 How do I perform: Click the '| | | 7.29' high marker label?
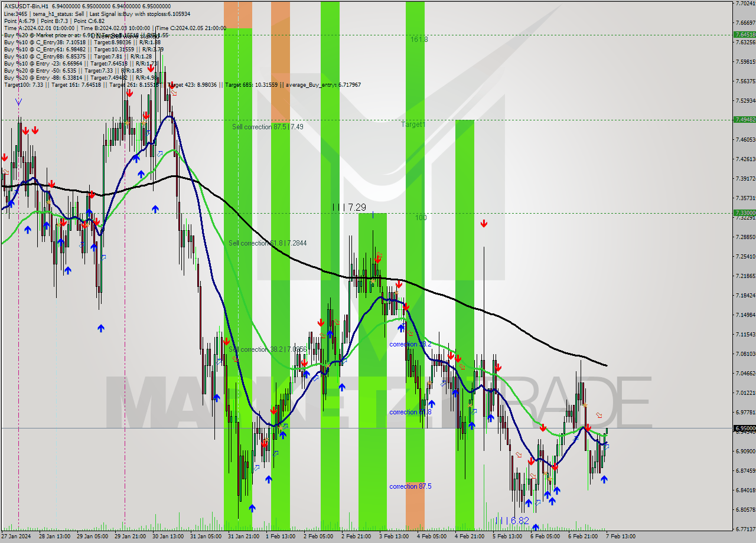click(349, 208)
